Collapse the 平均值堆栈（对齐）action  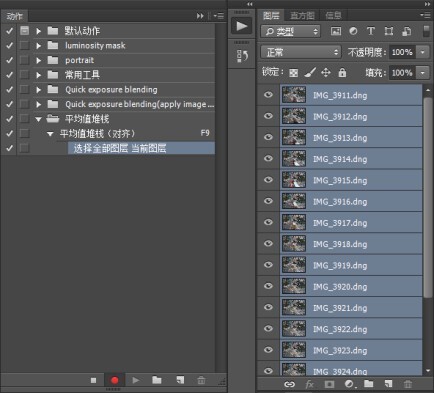50,134
